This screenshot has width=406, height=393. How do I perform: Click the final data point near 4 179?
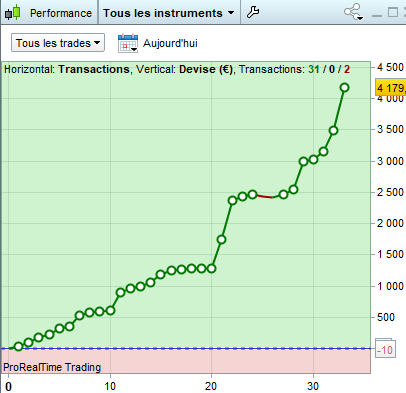pos(344,88)
